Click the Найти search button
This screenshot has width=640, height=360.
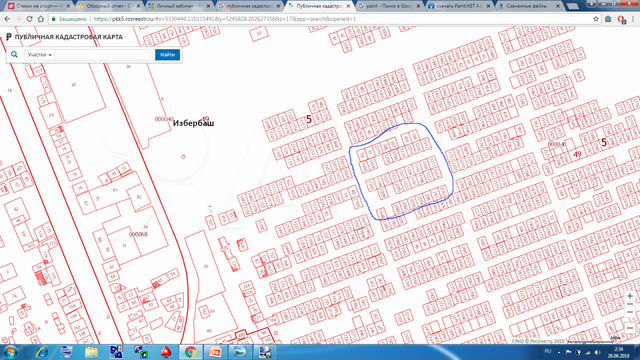pyautogui.click(x=167, y=55)
